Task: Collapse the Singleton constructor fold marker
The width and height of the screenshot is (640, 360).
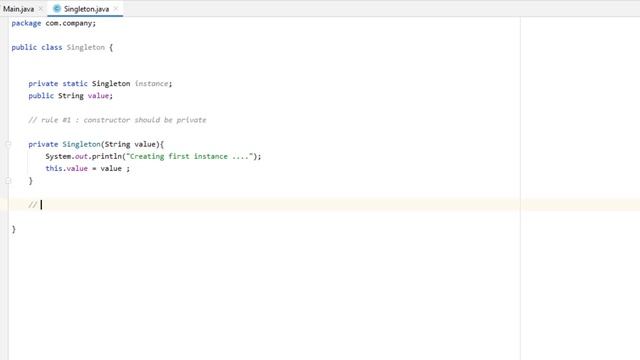Action: [x=8, y=144]
